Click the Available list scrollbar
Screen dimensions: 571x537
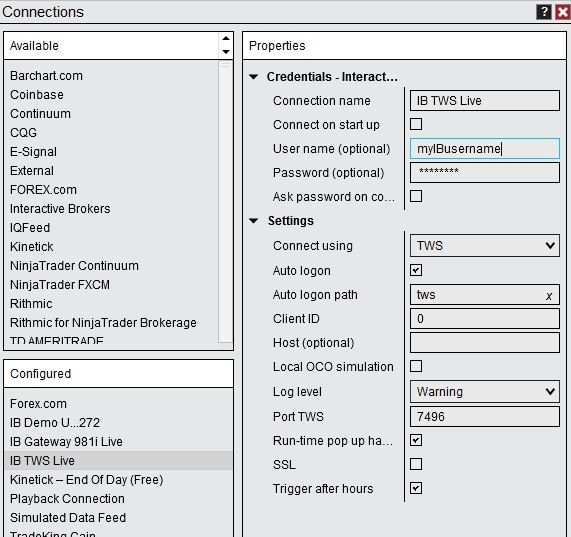[x=225, y=202]
